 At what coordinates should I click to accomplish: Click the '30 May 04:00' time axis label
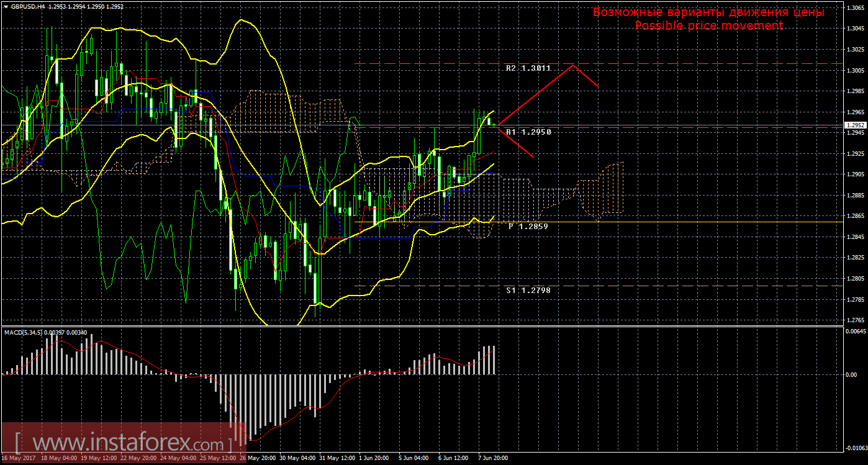296,458
